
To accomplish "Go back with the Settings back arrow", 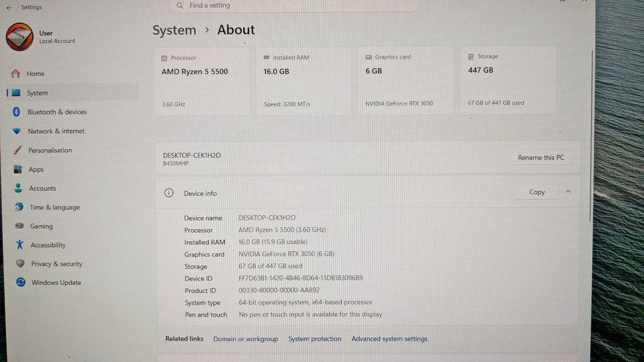I will point(9,8).
